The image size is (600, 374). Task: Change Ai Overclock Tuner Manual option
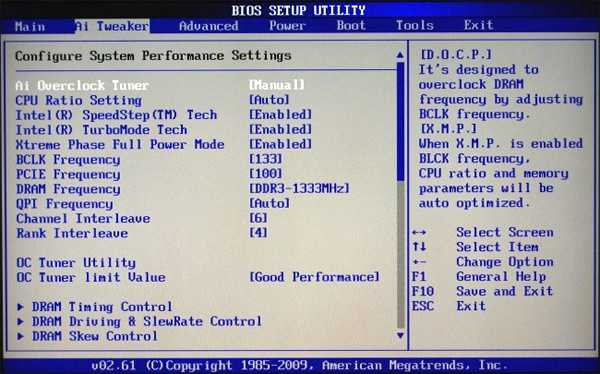(277, 85)
